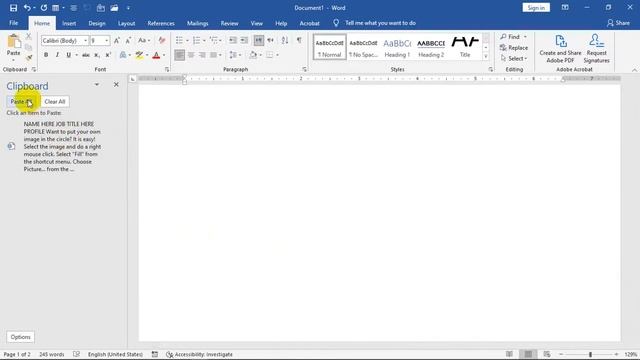Apply the text highlight color
This screenshot has height=360, width=640.
point(139,55)
